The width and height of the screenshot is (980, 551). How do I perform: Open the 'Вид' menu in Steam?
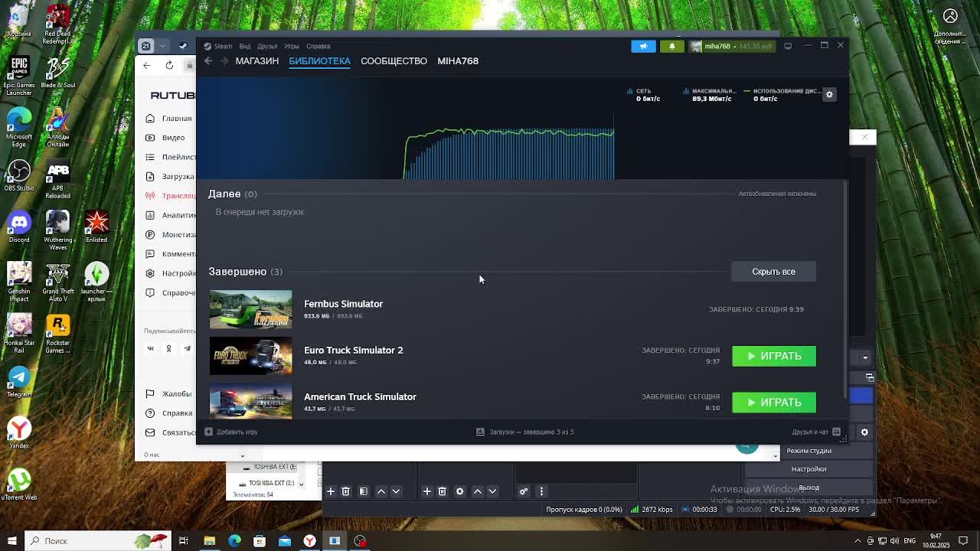click(x=245, y=46)
